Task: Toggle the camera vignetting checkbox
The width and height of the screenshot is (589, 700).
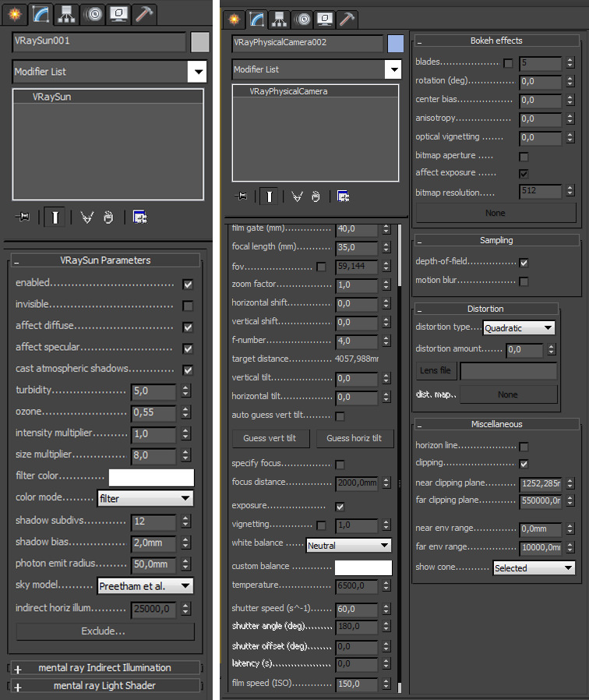Action: (x=321, y=525)
